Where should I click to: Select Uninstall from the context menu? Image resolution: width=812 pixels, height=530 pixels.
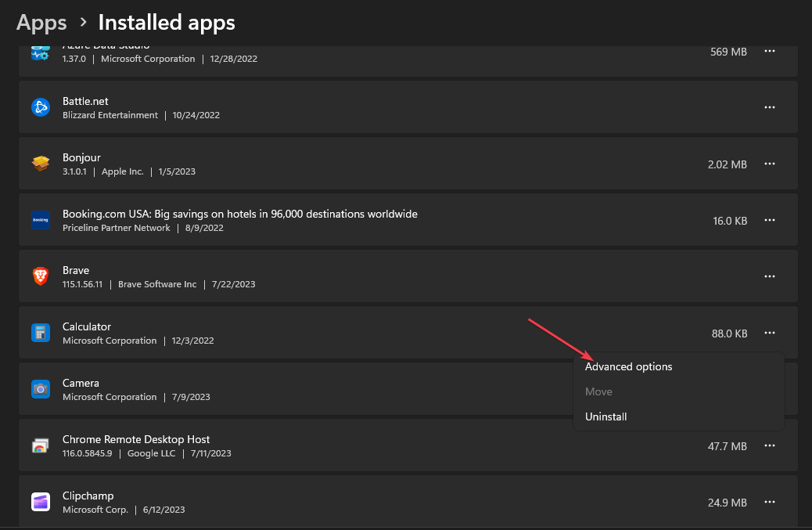[678, 416]
